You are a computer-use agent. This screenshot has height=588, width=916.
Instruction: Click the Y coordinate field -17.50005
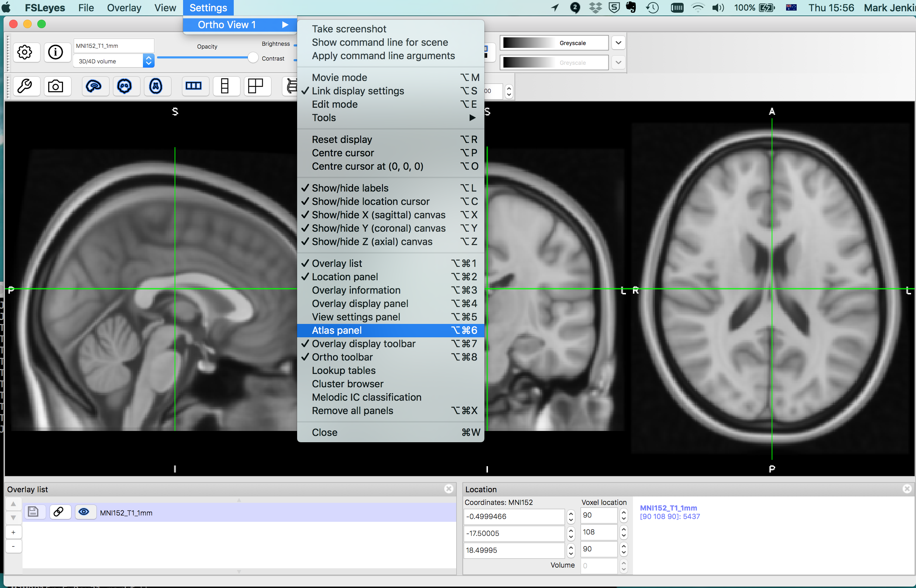(x=514, y=533)
